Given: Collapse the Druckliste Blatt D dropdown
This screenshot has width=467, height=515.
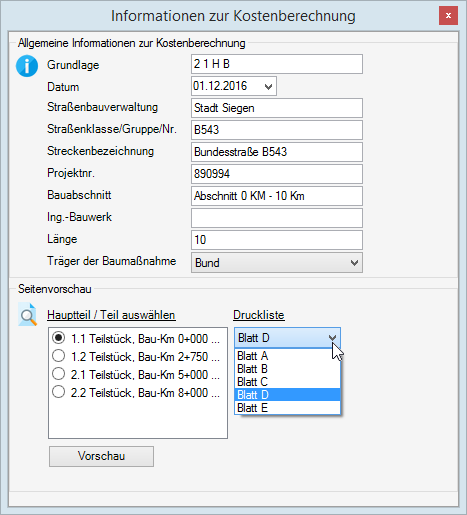Looking at the screenshot, I should tap(332, 338).
